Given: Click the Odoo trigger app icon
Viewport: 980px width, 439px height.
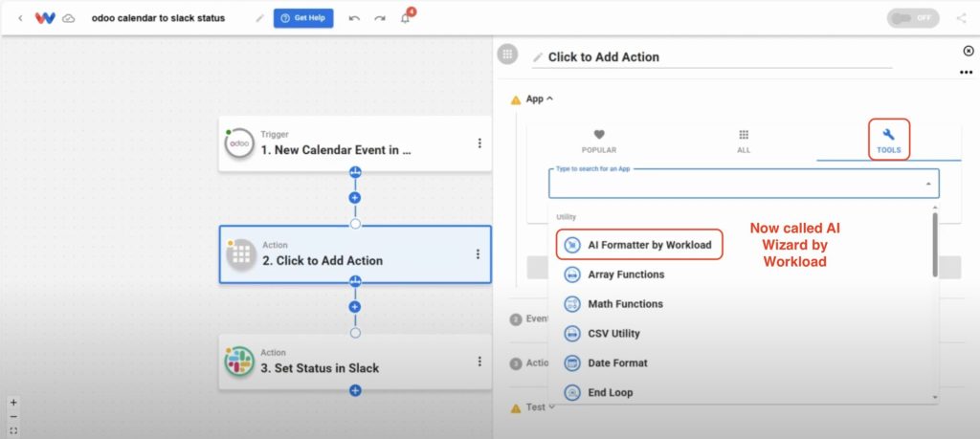Looking at the screenshot, I should [239, 143].
